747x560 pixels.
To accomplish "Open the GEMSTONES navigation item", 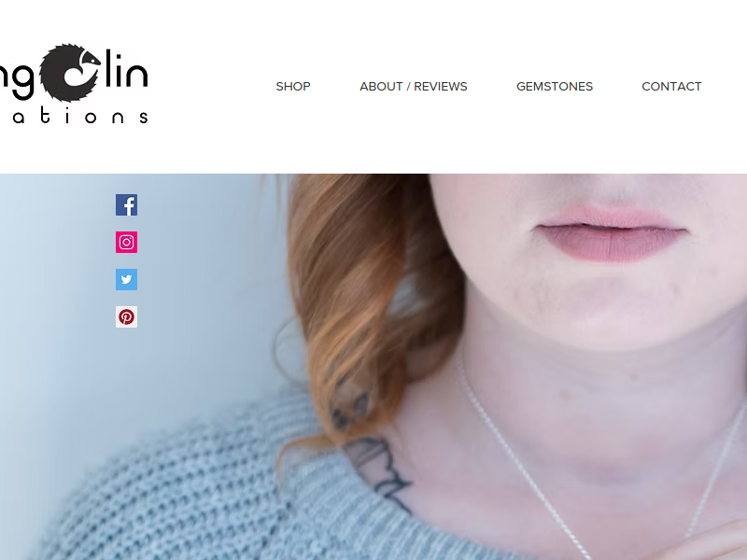I will pyautogui.click(x=555, y=86).
